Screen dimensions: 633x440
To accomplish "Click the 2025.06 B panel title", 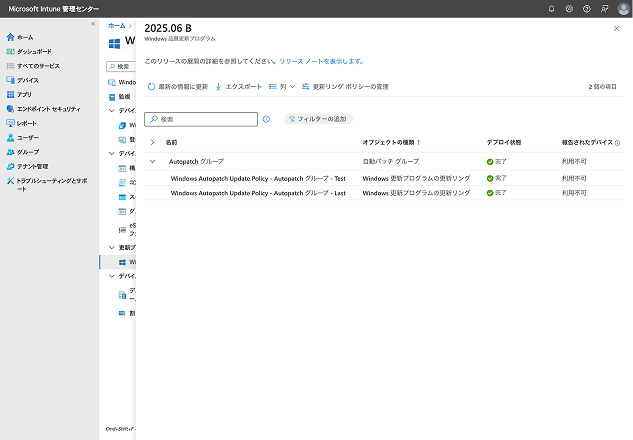I will (168, 28).
